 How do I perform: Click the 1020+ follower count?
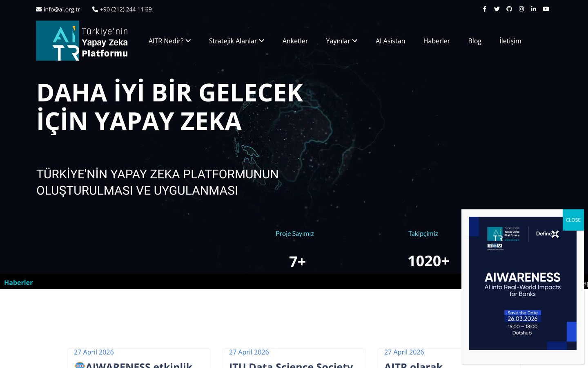click(428, 261)
